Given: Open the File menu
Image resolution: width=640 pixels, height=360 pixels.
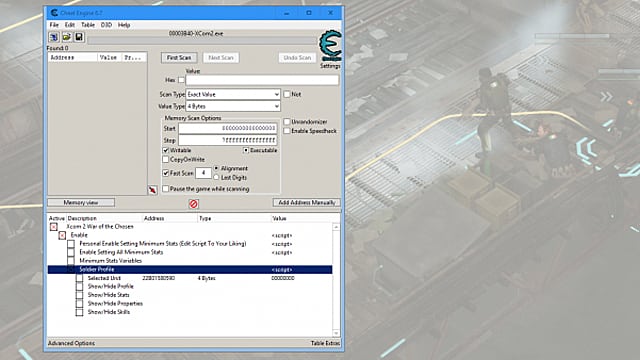Looking at the screenshot, I should [x=54, y=25].
